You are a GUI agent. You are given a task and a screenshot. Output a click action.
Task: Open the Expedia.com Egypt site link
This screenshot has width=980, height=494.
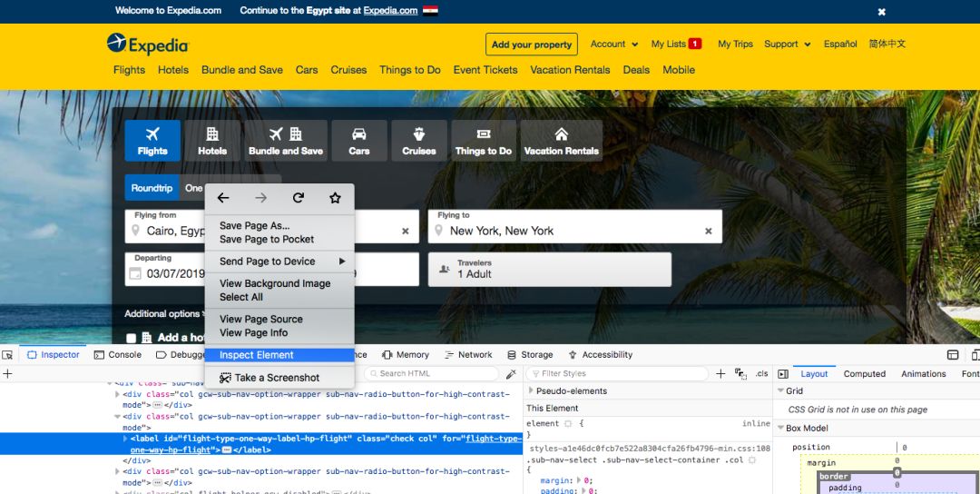click(x=390, y=10)
